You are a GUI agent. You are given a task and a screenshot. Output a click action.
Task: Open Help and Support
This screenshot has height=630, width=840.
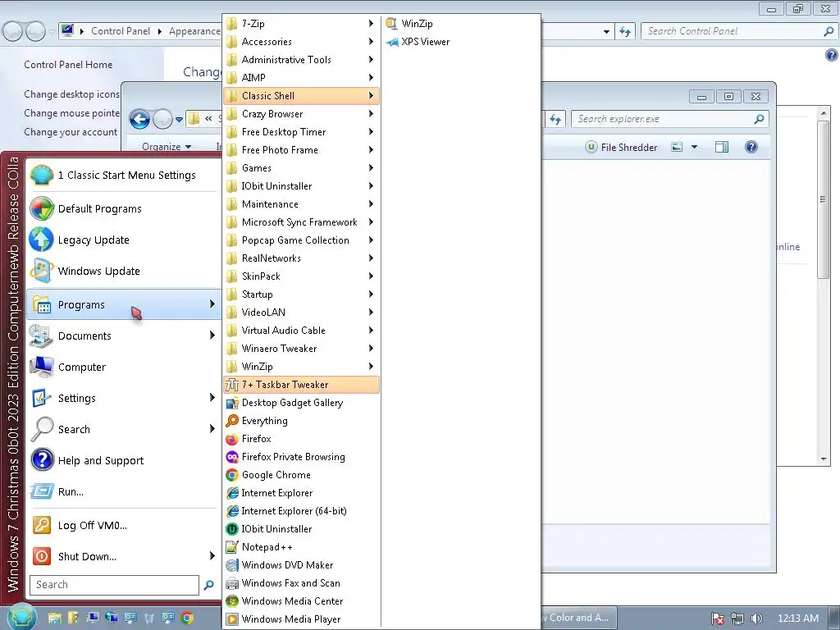click(124, 460)
